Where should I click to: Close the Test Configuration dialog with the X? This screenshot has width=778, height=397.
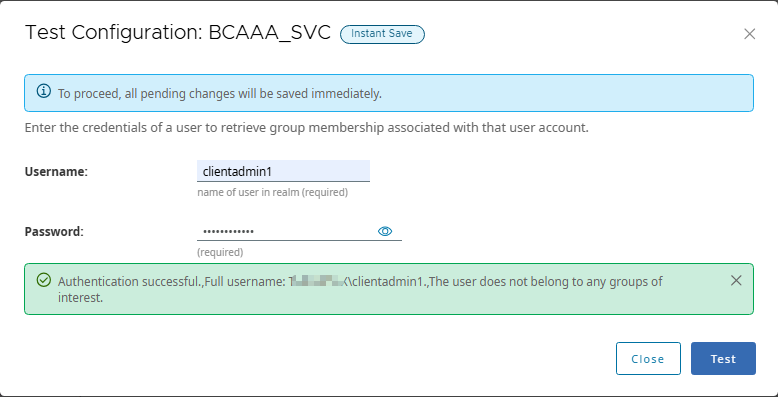click(x=749, y=34)
